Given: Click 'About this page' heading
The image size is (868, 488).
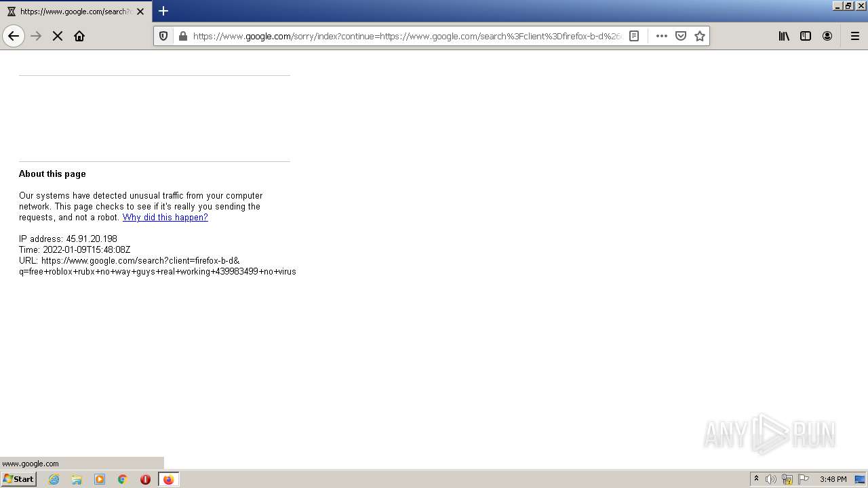Looking at the screenshot, I should (52, 174).
